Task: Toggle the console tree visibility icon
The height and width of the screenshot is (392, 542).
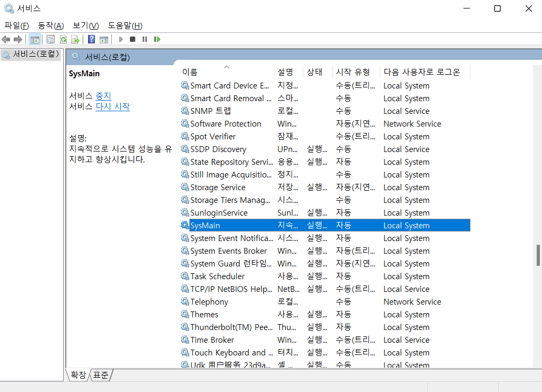Action: point(34,39)
